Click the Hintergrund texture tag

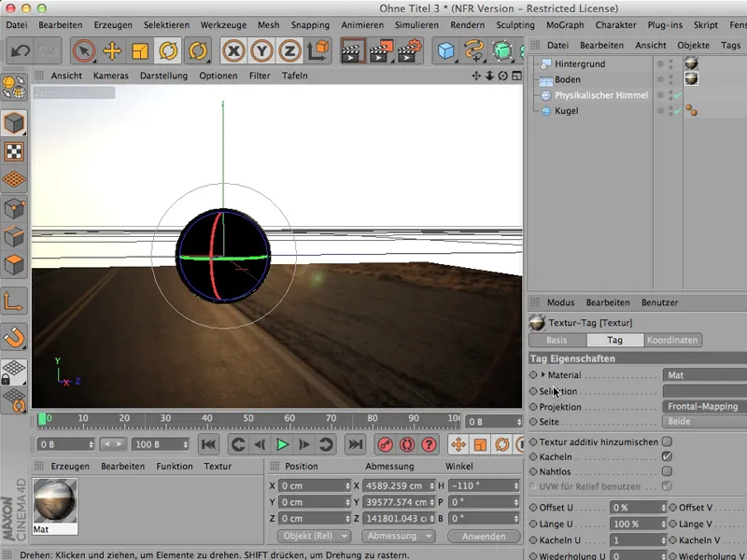tap(691, 63)
